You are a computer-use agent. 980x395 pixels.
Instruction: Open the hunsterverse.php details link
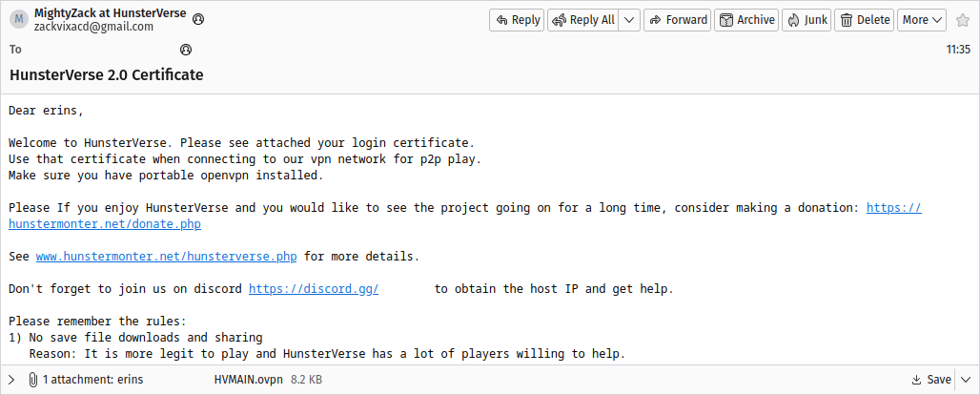(167, 257)
